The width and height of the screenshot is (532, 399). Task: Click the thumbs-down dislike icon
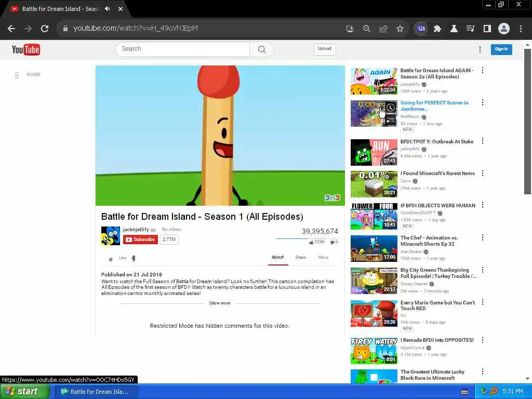[134, 258]
